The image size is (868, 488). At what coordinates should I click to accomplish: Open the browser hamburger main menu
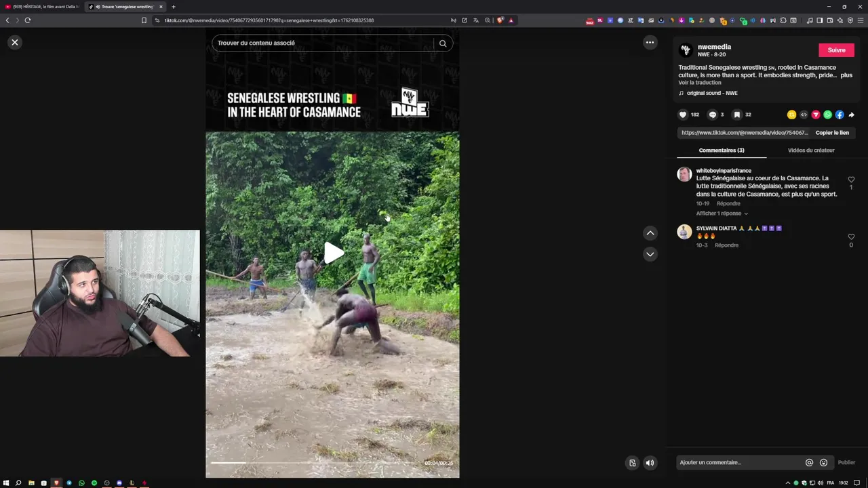(x=861, y=20)
